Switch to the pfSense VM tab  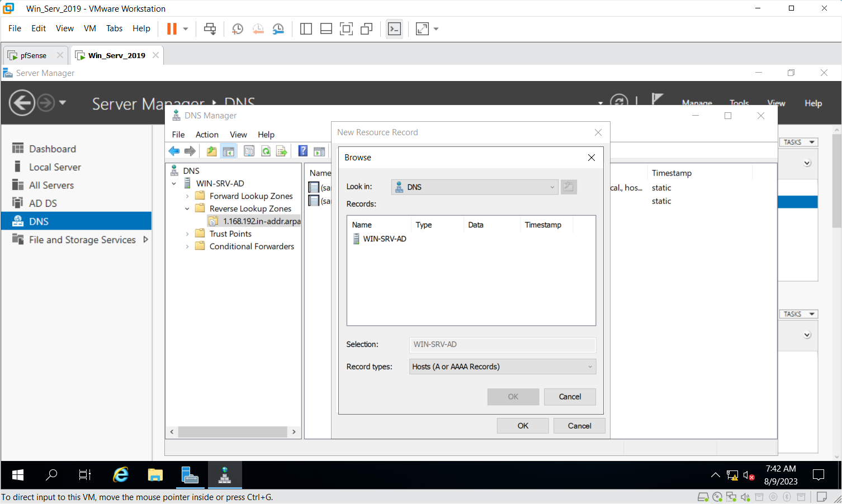tap(34, 55)
